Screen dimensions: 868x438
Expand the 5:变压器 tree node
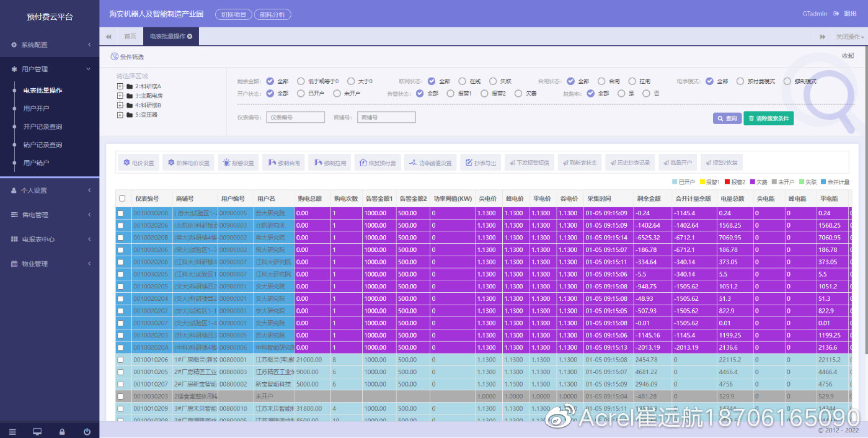coord(120,115)
